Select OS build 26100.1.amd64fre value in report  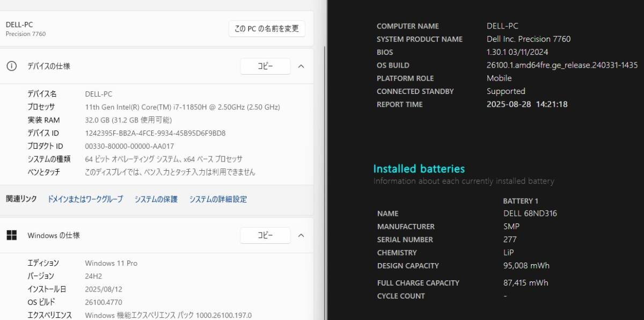pyautogui.click(x=562, y=65)
